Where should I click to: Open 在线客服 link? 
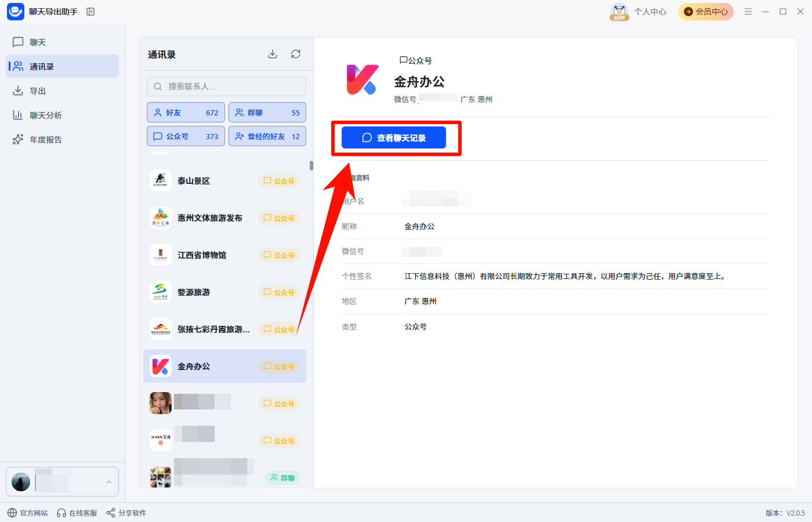point(77,513)
